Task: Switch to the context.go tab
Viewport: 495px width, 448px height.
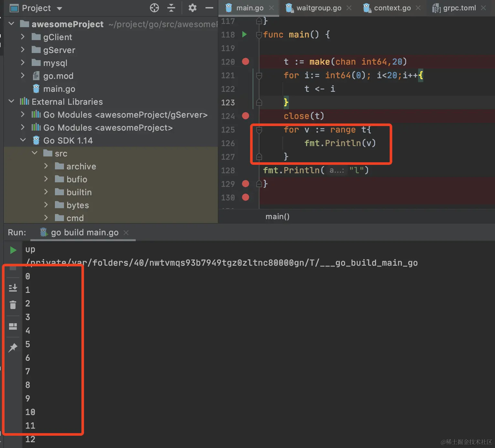Action: [392, 8]
